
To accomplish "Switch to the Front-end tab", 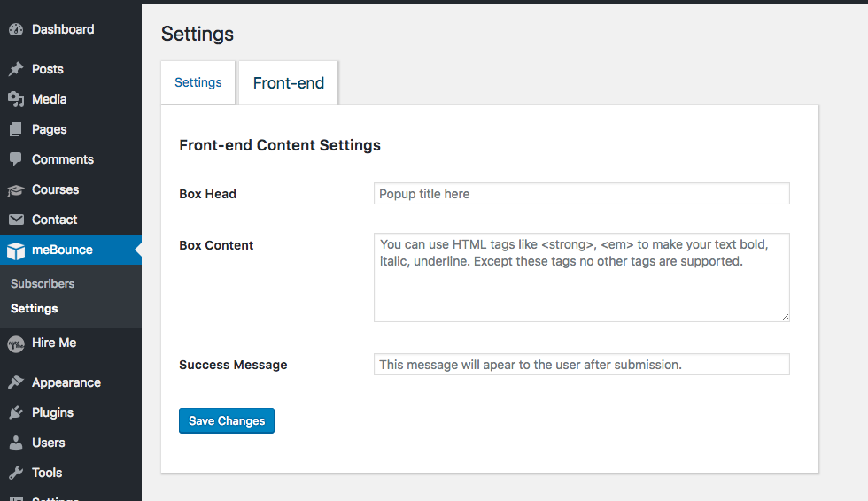I will pos(289,83).
